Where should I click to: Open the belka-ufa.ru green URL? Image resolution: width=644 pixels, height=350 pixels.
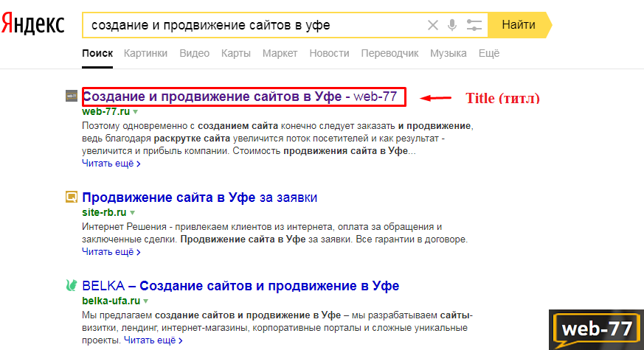coord(111,301)
